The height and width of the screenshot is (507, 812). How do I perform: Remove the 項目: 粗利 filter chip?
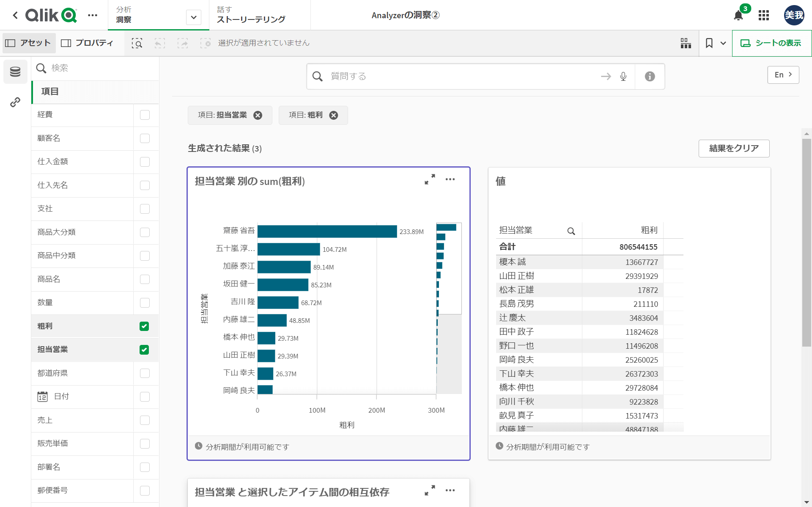(x=334, y=115)
